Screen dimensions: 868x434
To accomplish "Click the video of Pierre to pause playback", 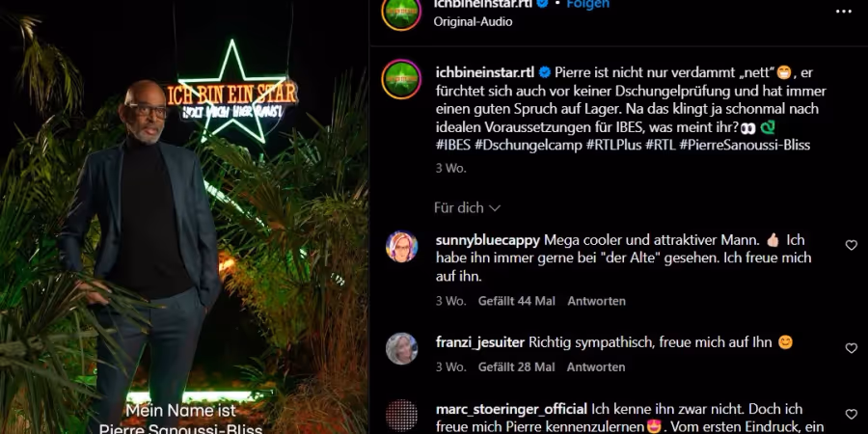I will click(184, 217).
